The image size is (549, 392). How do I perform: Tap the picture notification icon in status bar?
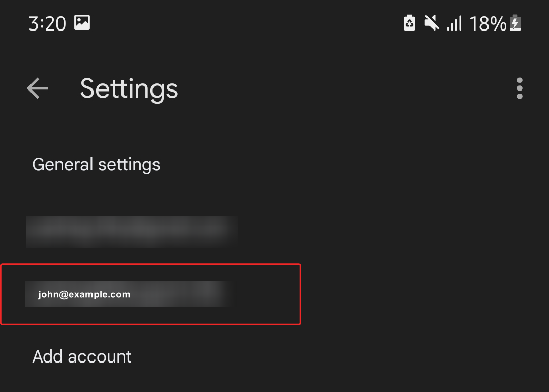tap(82, 23)
